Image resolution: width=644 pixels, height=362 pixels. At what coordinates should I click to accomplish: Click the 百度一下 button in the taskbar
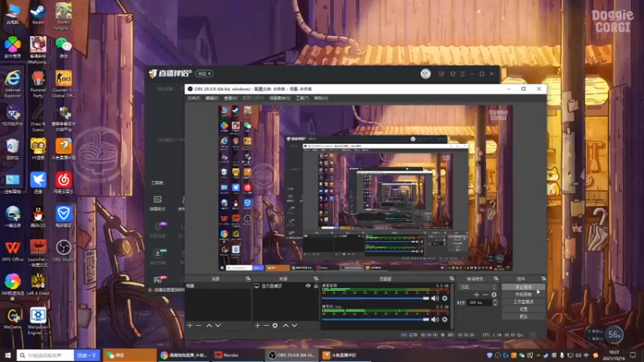(87, 355)
